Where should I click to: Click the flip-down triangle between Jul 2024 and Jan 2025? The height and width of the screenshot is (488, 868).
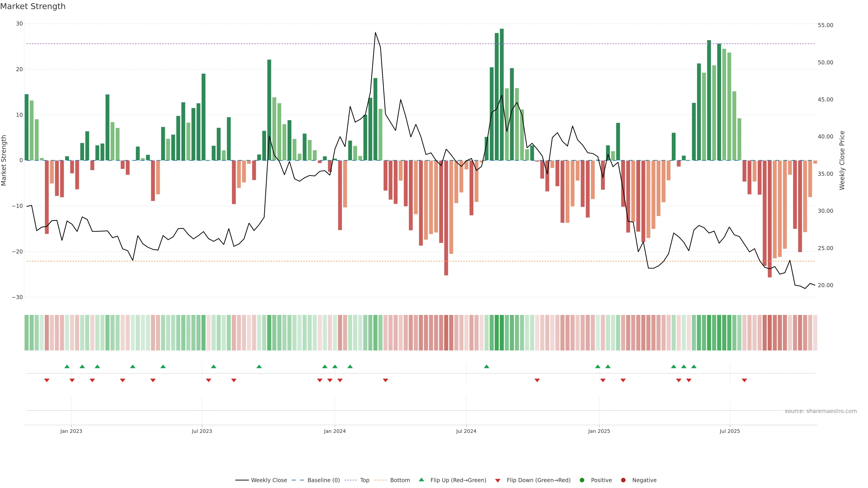click(x=537, y=380)
